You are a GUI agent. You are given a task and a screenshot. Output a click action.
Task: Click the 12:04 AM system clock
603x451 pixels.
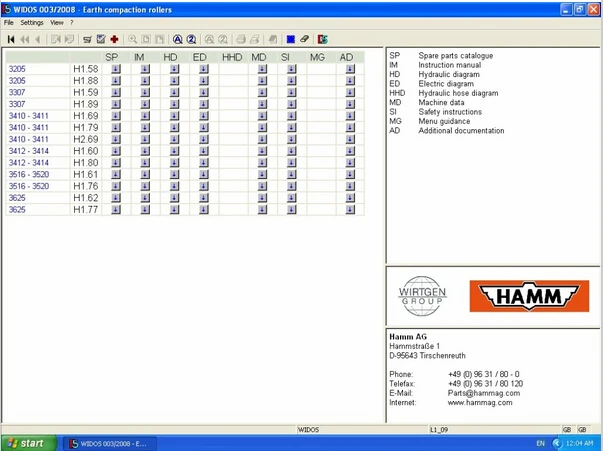coord(579,443)
